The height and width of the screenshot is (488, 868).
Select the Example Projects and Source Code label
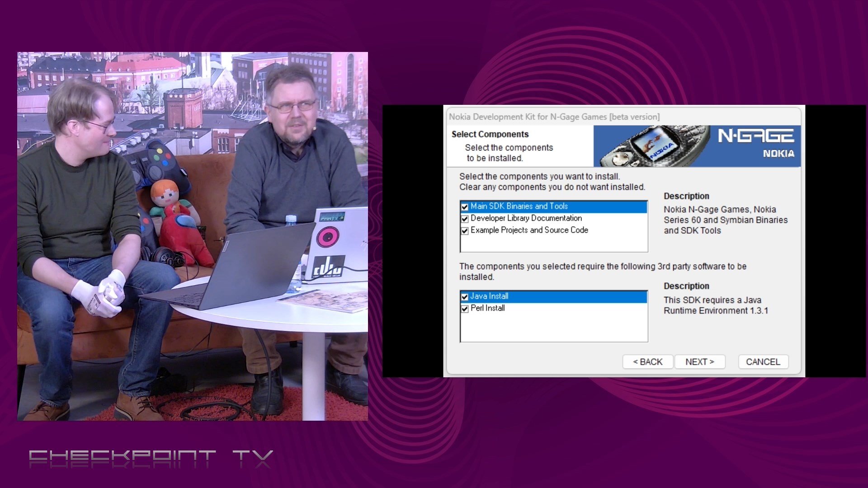click(529, 230)
